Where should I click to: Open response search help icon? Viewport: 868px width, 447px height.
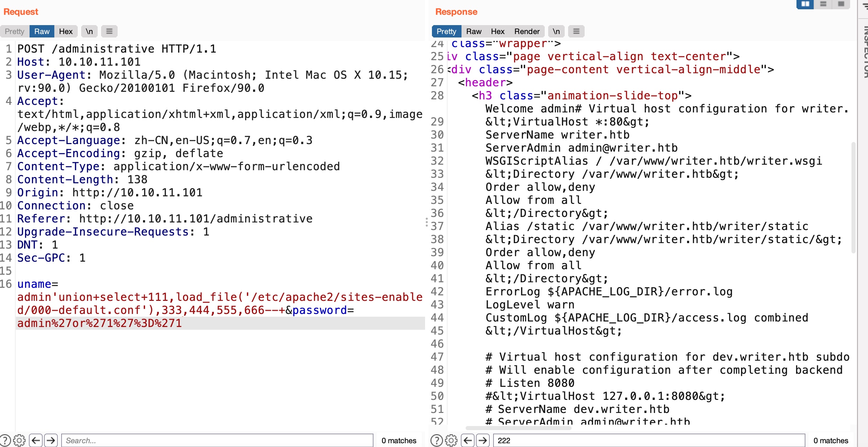[436, 440]
